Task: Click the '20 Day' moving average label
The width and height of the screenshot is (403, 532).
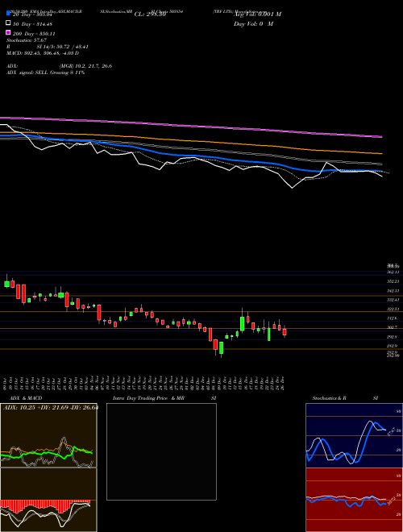Action: (34, 15)
